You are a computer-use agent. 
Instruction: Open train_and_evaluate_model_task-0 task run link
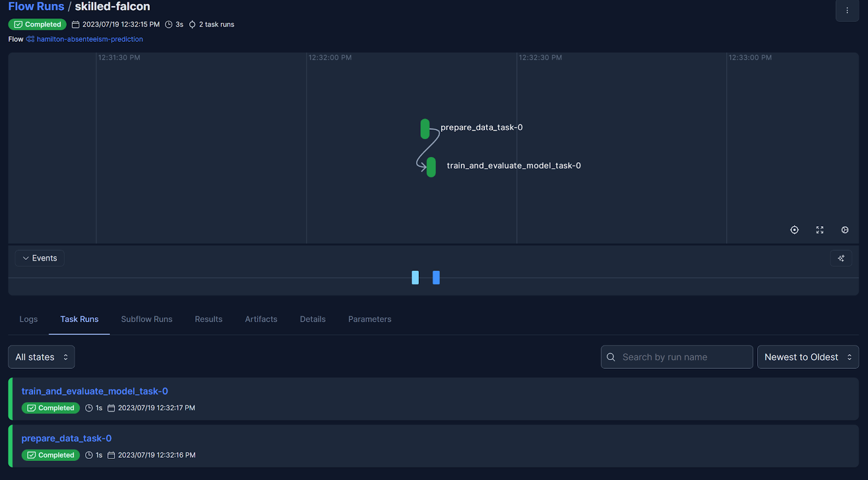(x=95, y=391)
